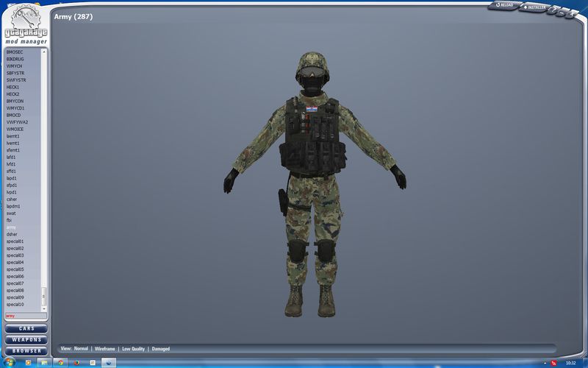
Task: Select BMOCD in the skin list
Action: coord(13,116)
